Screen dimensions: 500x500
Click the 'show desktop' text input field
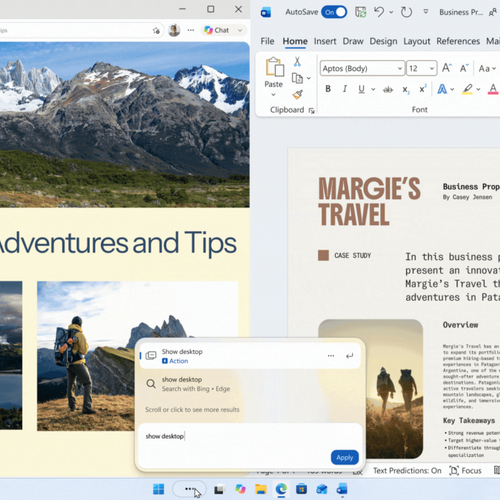pyautogui.click(x=250, y=436)
